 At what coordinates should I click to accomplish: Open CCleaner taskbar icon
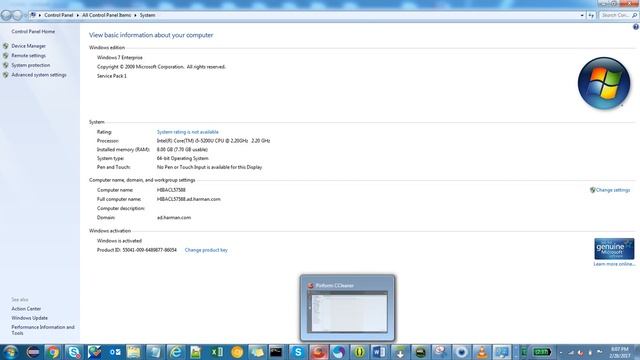coord(318,352)
